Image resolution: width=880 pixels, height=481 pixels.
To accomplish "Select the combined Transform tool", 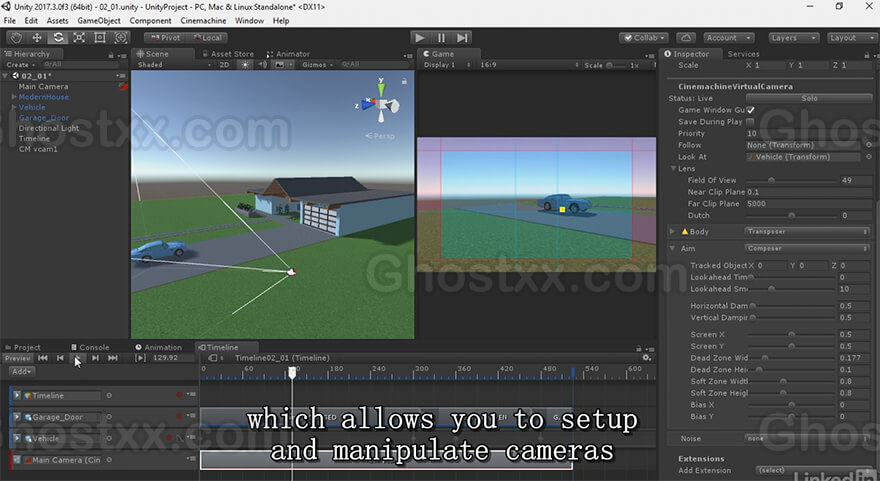I will (121, 38).
